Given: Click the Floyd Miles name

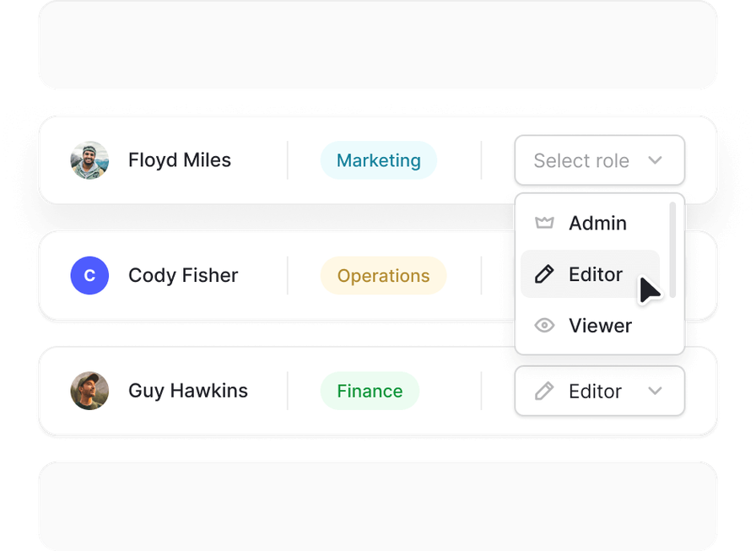Looking at the screenshot, I should [180, 160].
